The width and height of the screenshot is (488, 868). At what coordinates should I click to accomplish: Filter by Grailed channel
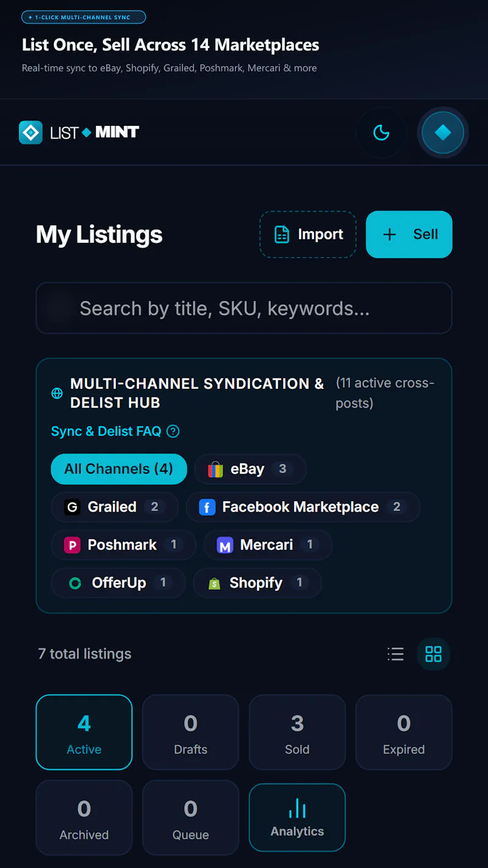(x=115, y=507)
